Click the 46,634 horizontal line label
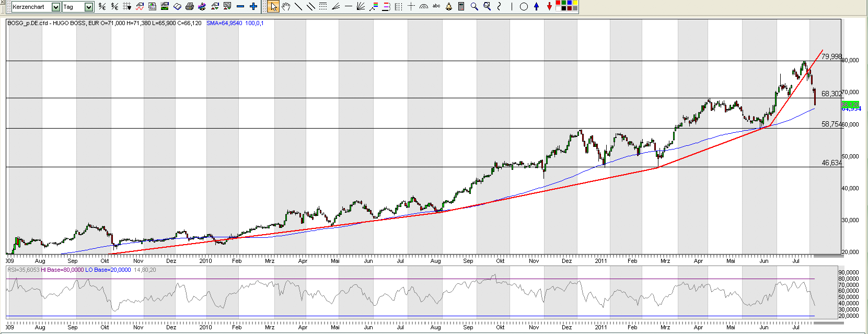The width and height of the screenshot is (868, 334). coord(831,163)
